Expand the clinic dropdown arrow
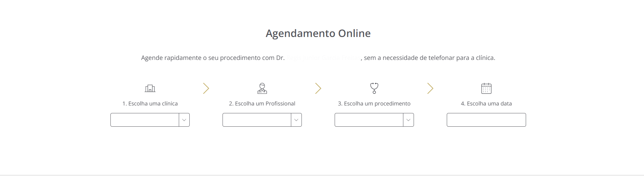The image size is (644, 176). tap(184, 120)
